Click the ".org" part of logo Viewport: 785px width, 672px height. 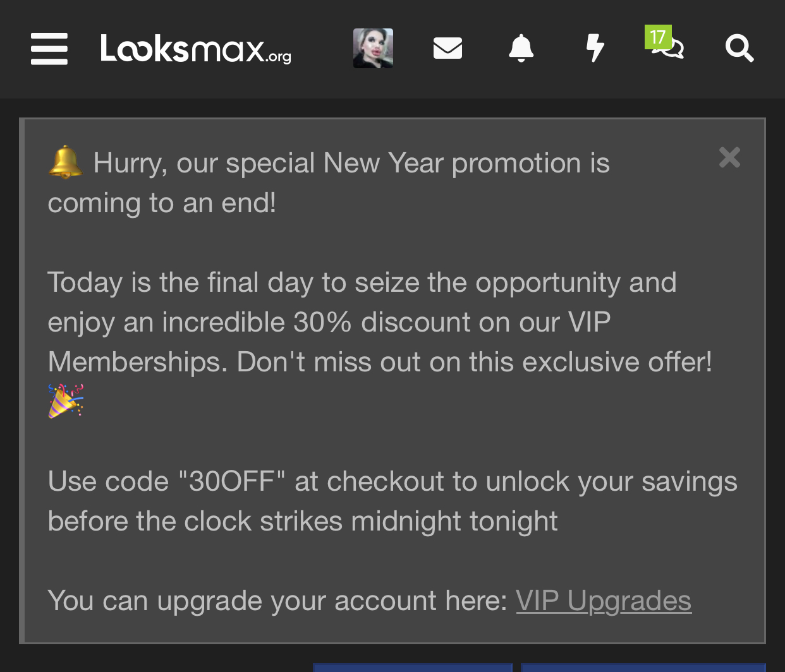279,56
